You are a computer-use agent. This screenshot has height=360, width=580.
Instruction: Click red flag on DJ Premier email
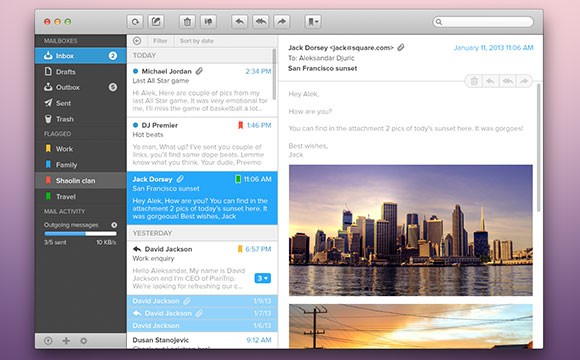[240, 125]
